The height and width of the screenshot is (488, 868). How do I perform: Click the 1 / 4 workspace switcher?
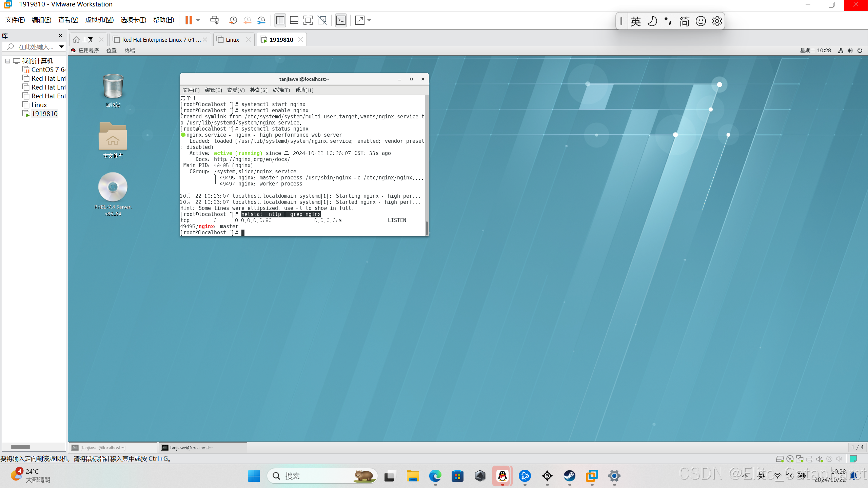[x=857, y=447]
